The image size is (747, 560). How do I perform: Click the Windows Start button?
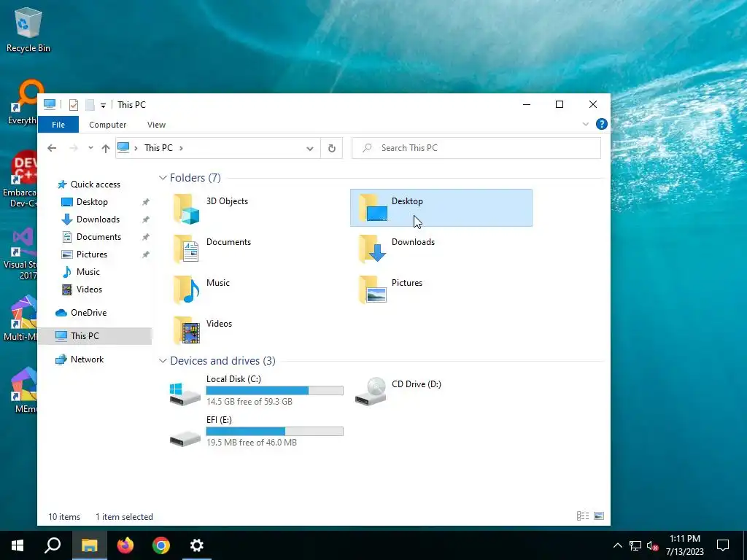pos(18,545)
